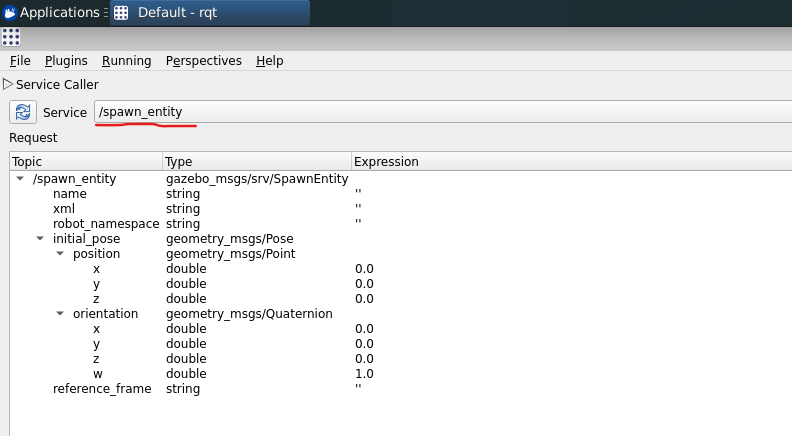Click geometry_msgs/Quaternion type cell
This screenshot has height=436, width=792.
pos(249,314)
